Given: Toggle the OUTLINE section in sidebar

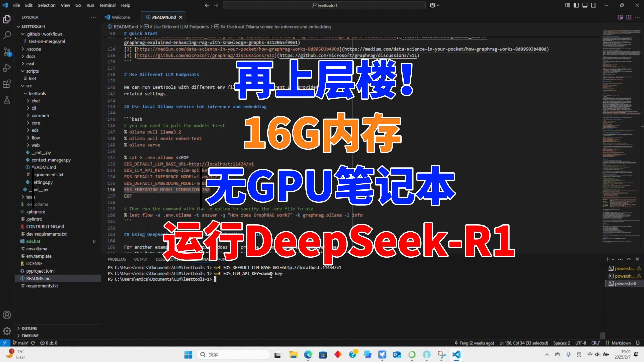Looking at the screenshot, I should click(30, 328).
